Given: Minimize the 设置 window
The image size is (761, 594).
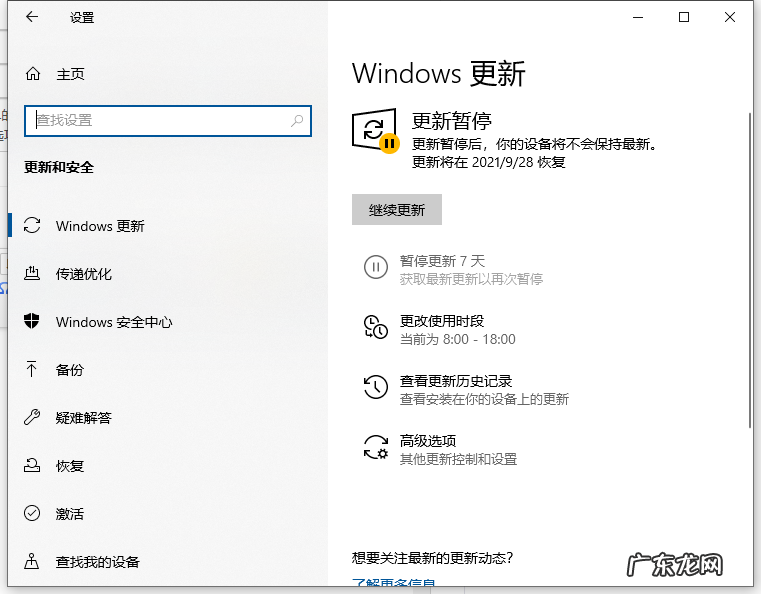Looking at the screenshot, I should pyautogui.click(x=638, y=17).
